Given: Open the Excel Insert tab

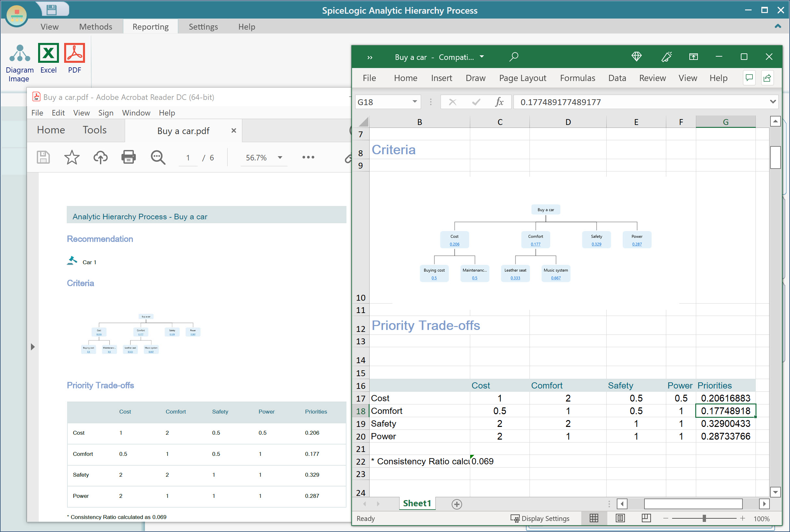Looking at the screenshot, I should click(441, 78).
